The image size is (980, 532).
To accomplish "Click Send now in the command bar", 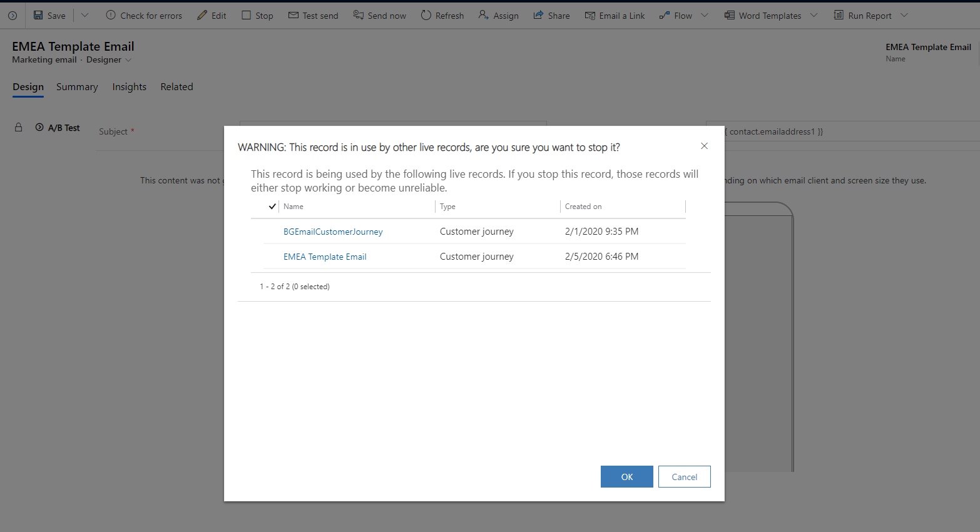I will tap(379, 15).
